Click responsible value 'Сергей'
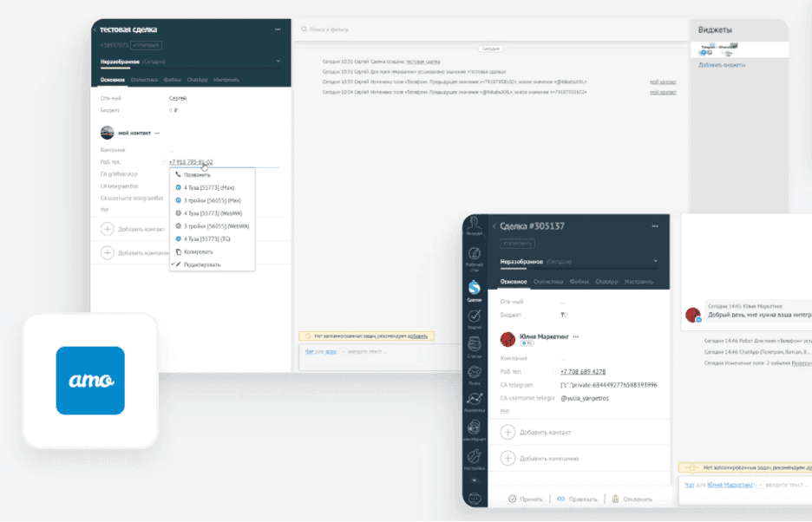 coord(178,98)
